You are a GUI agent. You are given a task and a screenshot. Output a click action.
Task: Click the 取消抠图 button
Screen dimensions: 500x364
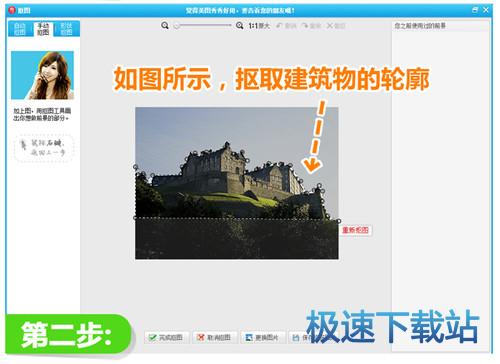click(x=215, y=338)
